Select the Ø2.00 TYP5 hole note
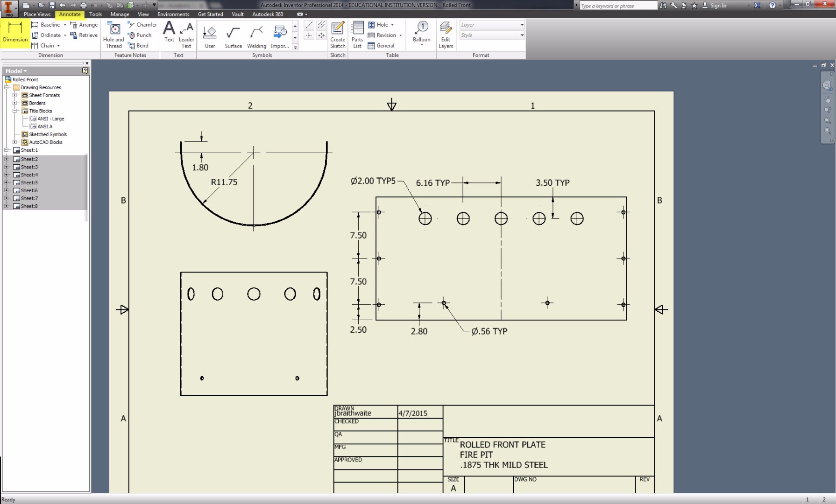This screenshot has height=504, width=836. tap(373, 181)
